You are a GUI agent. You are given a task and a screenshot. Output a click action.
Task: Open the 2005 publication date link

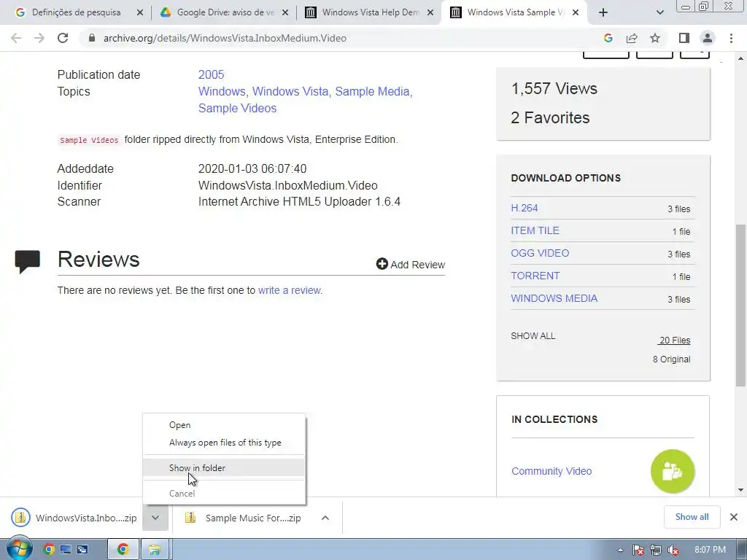click(x=211, y=75)
